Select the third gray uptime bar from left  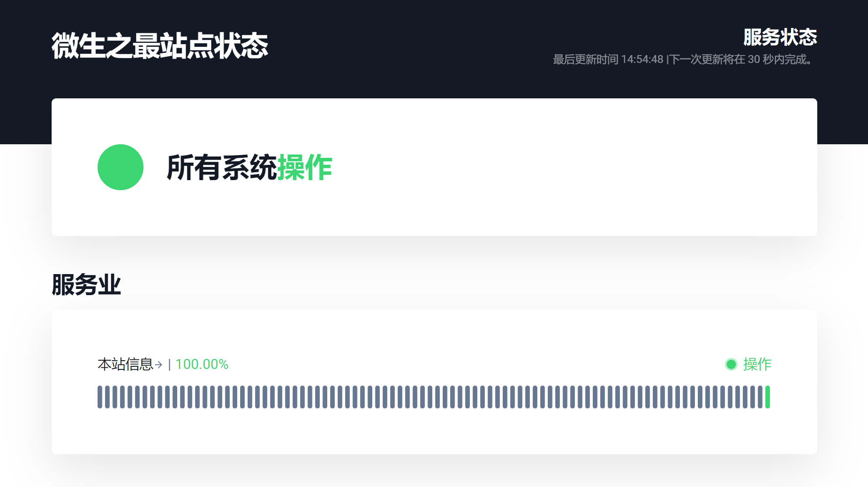pos(115,397)
